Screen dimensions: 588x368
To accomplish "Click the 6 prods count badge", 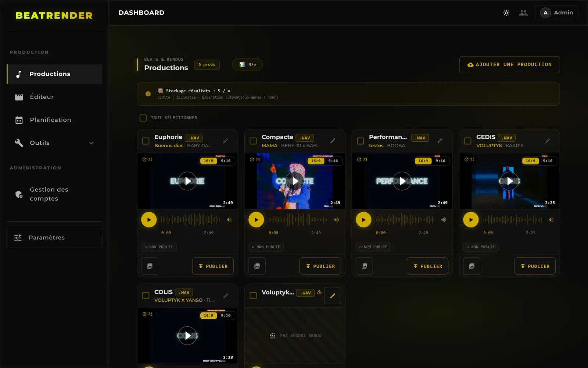I will click(x=207, y=65).
